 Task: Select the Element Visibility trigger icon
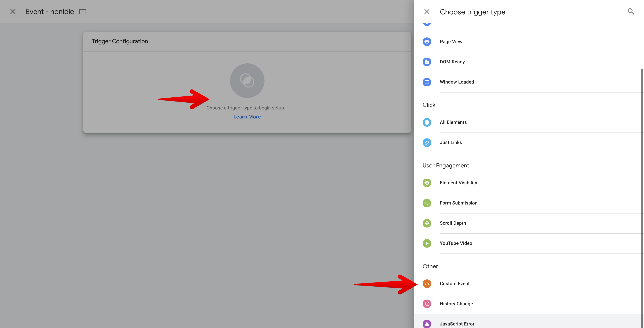(427, 183)
